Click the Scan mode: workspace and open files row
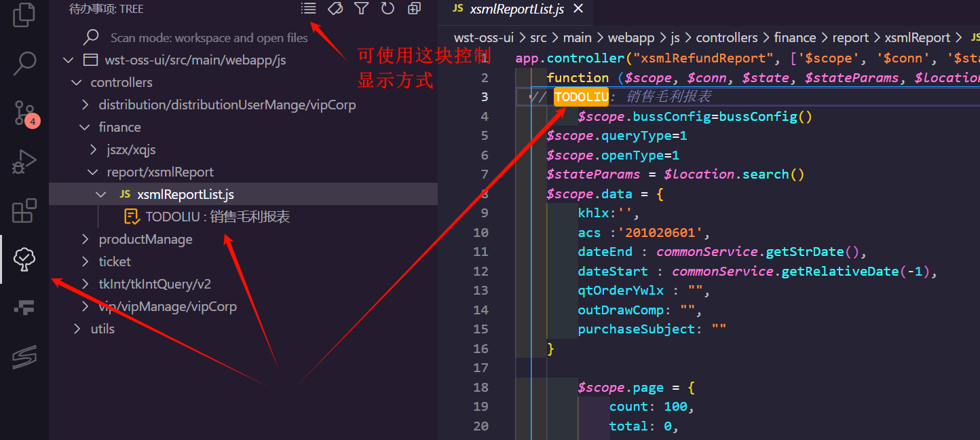The width and height of the screenshot is (980, 440). [243, 37]
